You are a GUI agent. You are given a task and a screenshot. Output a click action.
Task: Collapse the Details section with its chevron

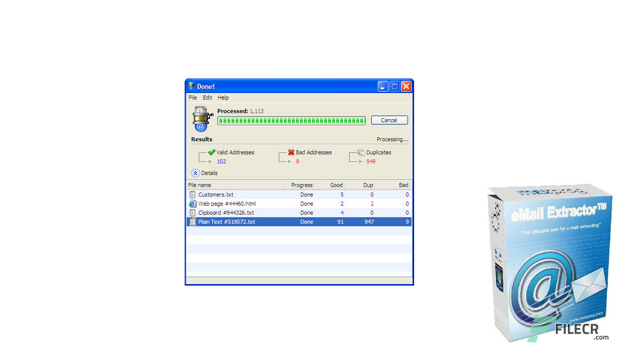pyautogui.click(x=196, y=173)
